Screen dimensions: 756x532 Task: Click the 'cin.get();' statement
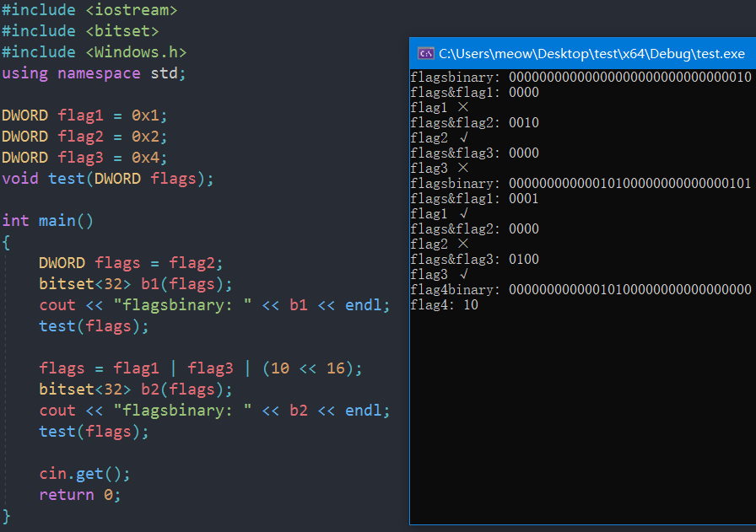(x=84, y=474)
